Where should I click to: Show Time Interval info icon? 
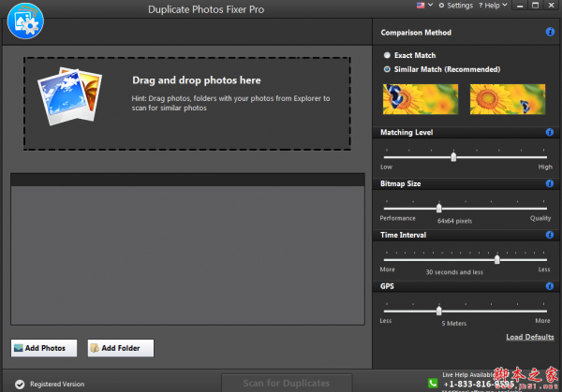click(550, 235)
